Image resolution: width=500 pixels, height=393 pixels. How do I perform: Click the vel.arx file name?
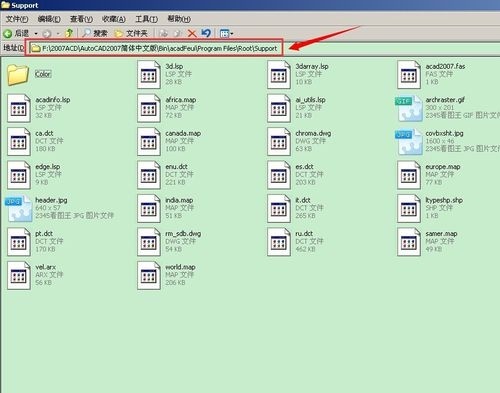(46, 267)
